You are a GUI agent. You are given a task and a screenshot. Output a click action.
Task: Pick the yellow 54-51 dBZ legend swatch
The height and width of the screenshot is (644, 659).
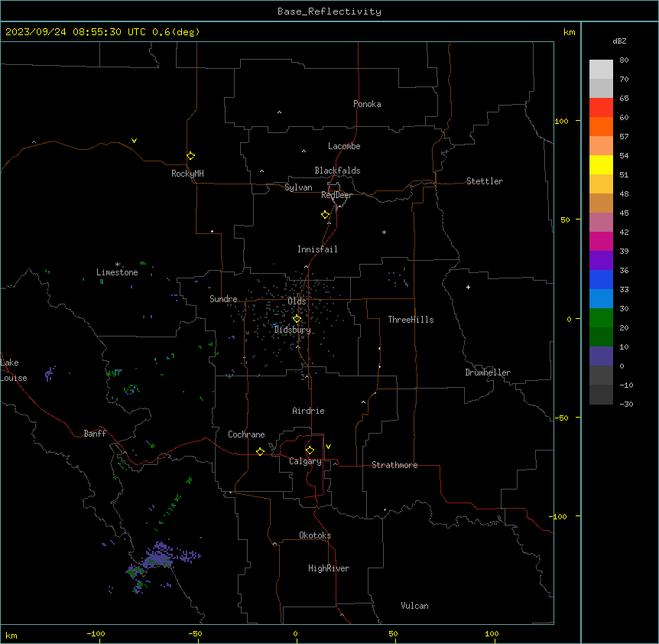coord(601,164)
